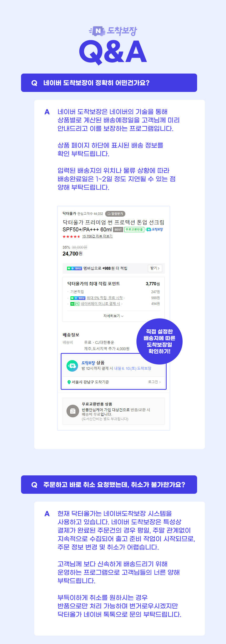The image size is (226, 644).
Task: Click the N+ 멤버십 badge in banner
Action: pyautogui.click(x=74, y=268)
